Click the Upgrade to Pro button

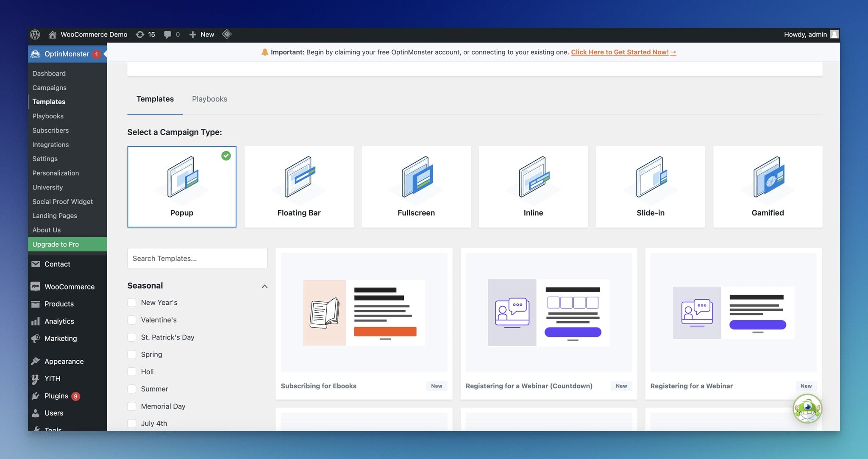67,244
